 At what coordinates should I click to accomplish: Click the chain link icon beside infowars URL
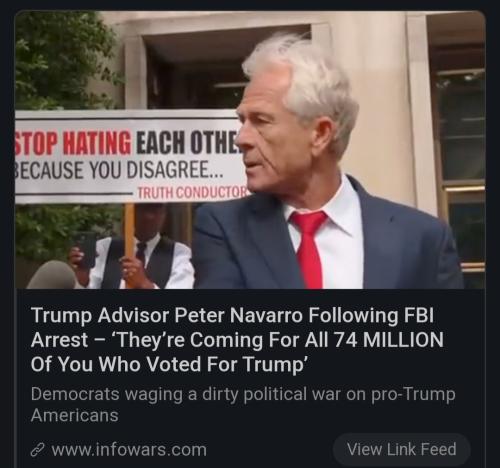click(37, 450)
